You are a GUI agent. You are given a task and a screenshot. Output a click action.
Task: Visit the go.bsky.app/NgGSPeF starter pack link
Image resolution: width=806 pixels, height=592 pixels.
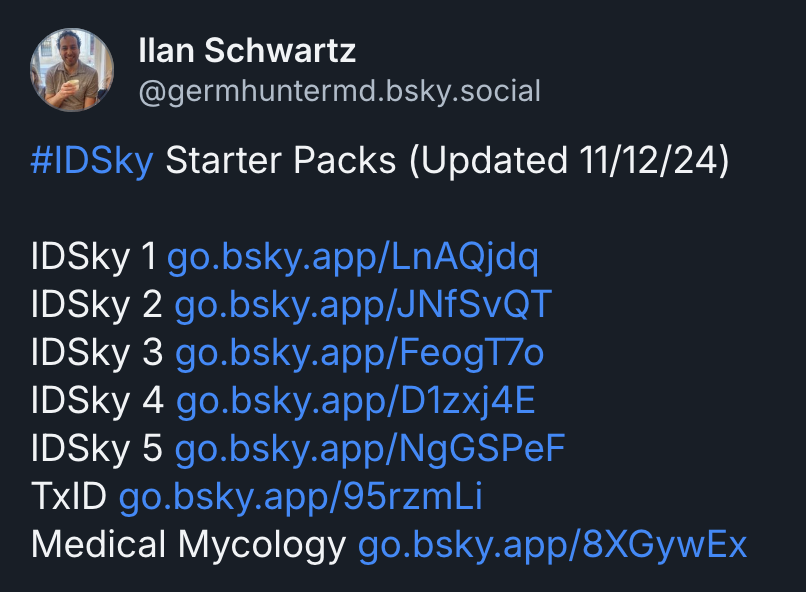point(370,449)
